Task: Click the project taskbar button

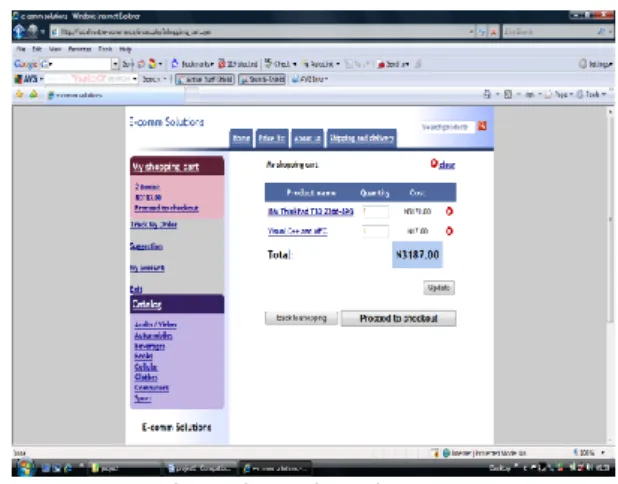Action: pyautogui.click(x=125, y=468)
